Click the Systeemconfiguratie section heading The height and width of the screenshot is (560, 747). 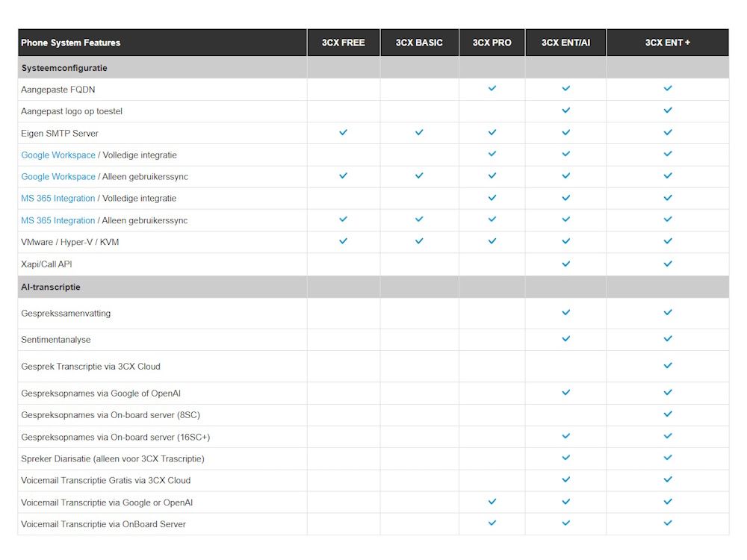coord(64,68)
